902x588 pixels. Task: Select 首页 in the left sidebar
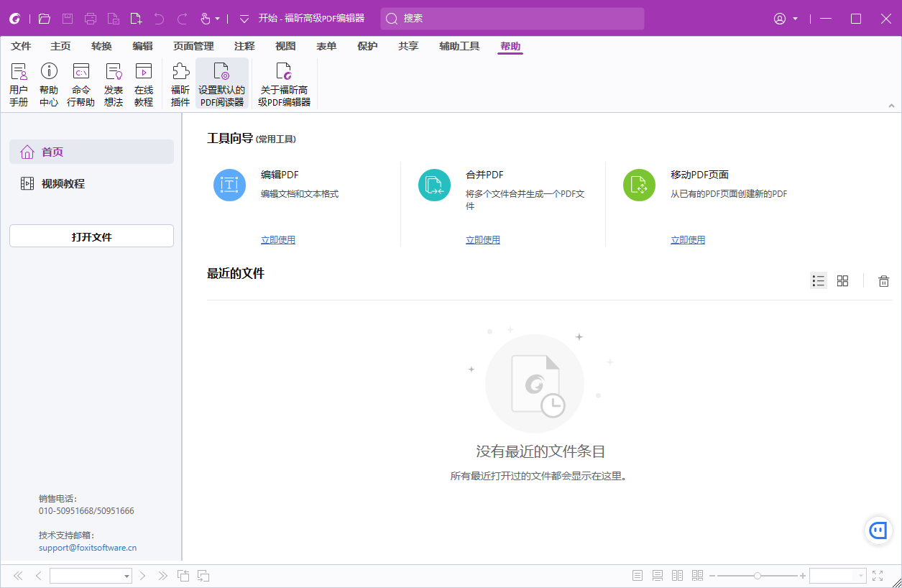coord(92,152)
